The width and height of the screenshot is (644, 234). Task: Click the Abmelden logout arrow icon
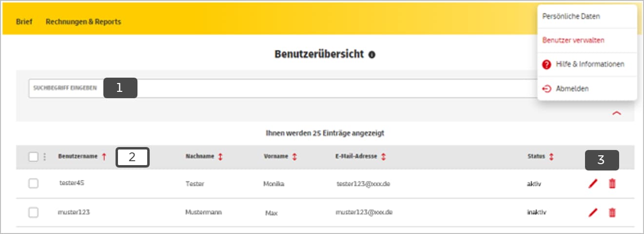546,89
